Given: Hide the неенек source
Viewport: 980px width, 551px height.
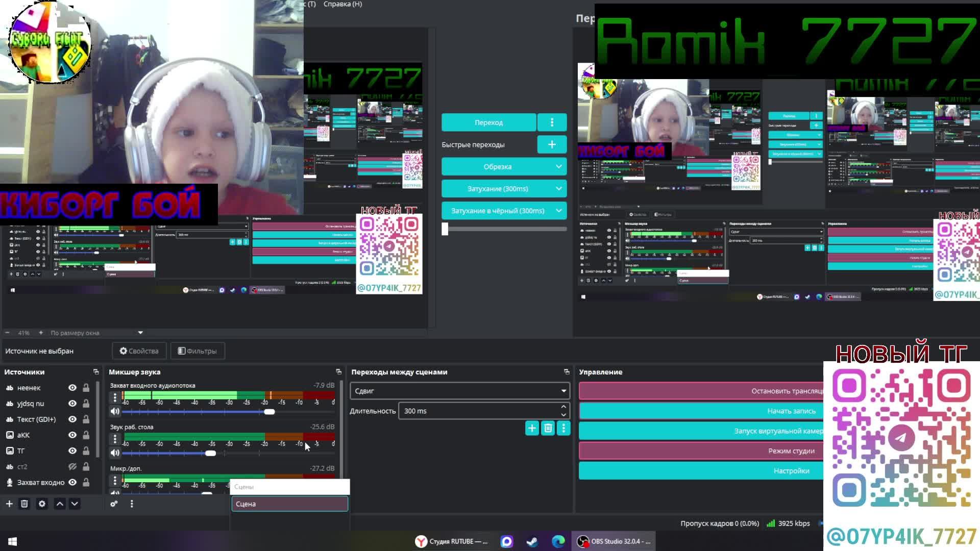Looking at the screenshot, I should click(72, 388).
